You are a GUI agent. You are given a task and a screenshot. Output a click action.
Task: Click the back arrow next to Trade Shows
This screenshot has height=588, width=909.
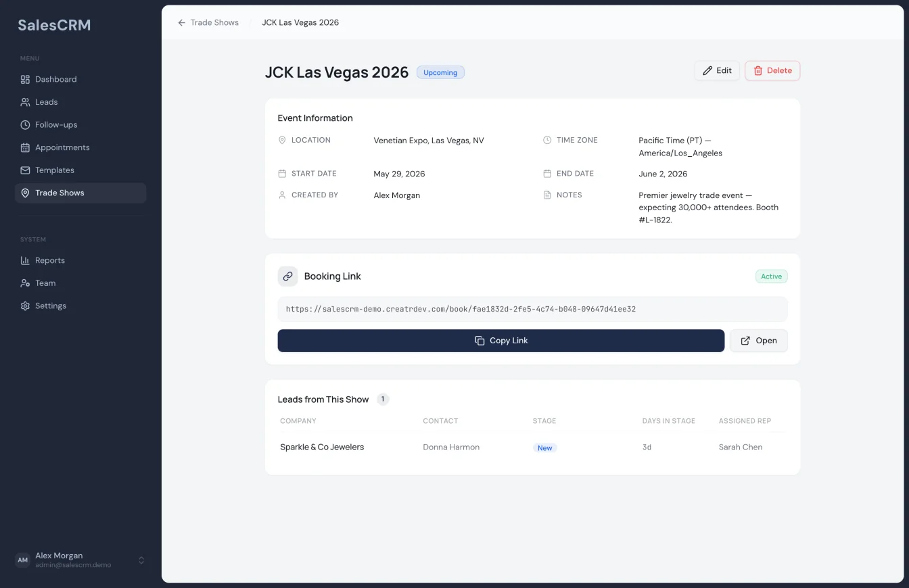(x=181, y=22)
